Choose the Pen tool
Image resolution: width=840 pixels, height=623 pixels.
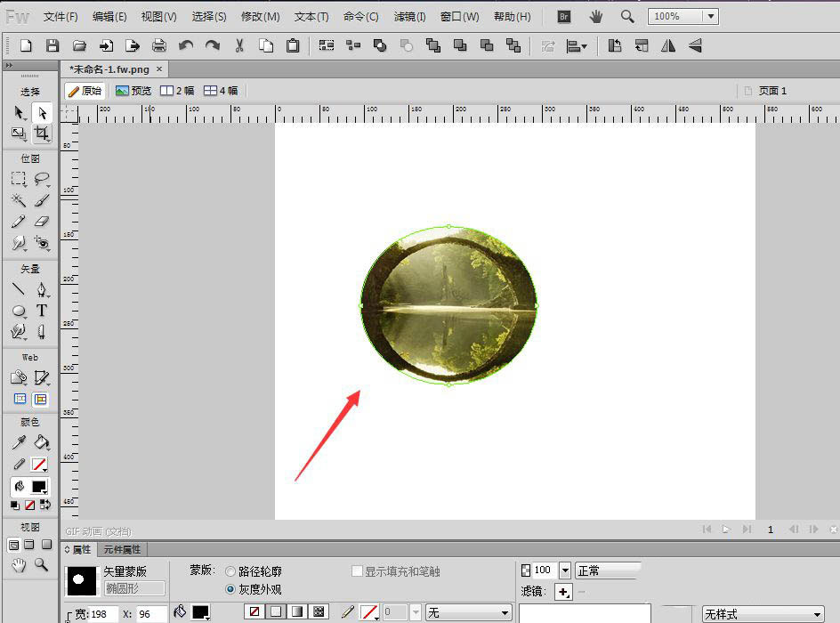[42, 289]
